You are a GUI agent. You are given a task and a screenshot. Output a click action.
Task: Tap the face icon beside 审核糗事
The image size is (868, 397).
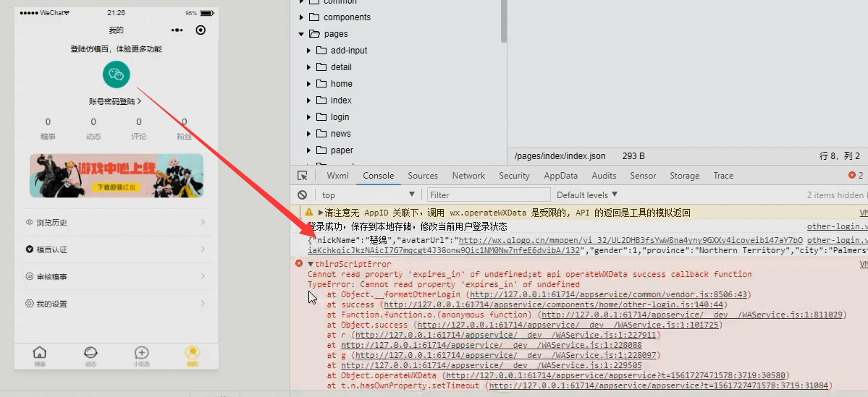(30, 276)
